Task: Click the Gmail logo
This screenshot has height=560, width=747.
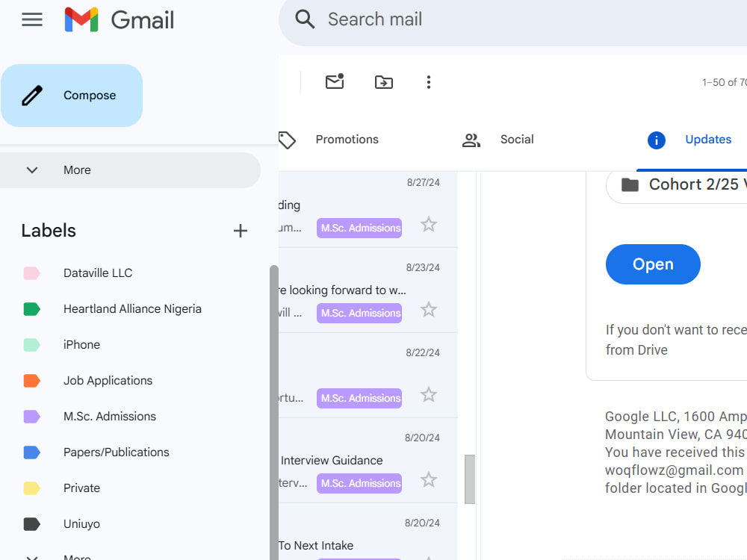Action: coord(119,19)
